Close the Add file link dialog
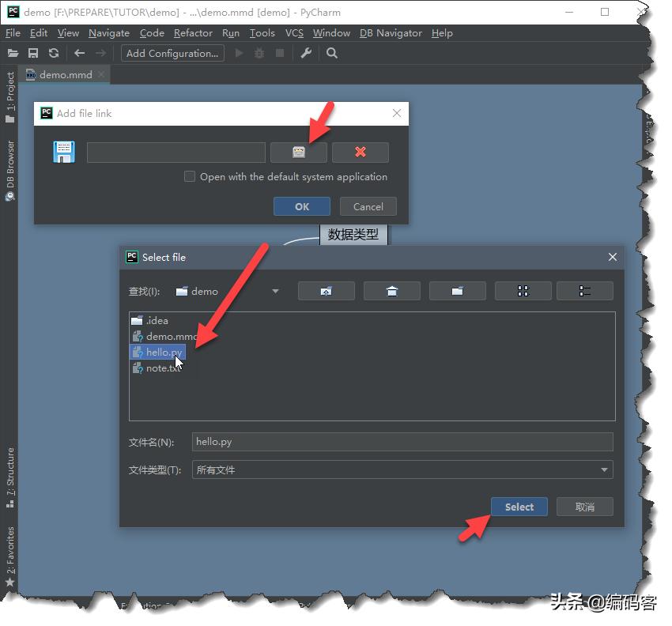The width and height of the screenshot is (672, 626). pyautogui.click(x=397, y=113)
